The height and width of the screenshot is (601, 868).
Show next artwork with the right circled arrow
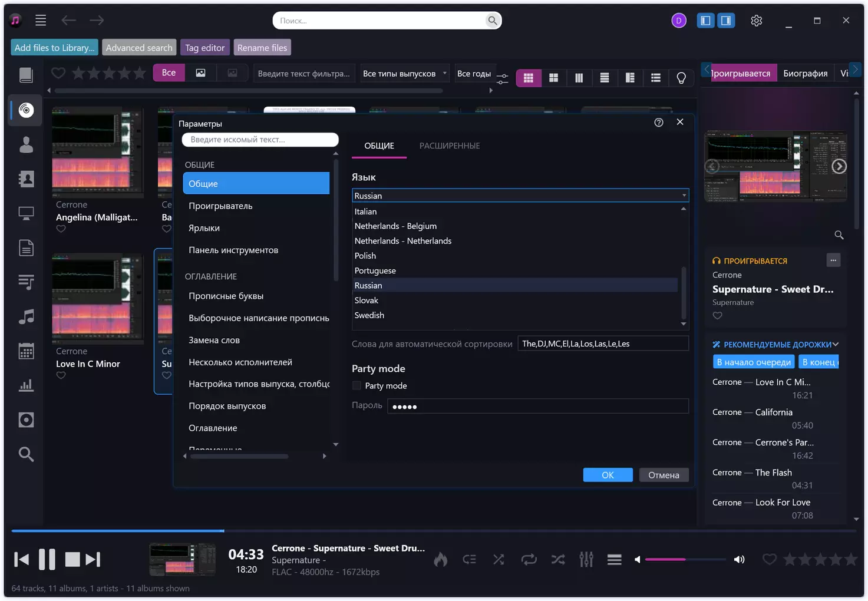[839, 167]
